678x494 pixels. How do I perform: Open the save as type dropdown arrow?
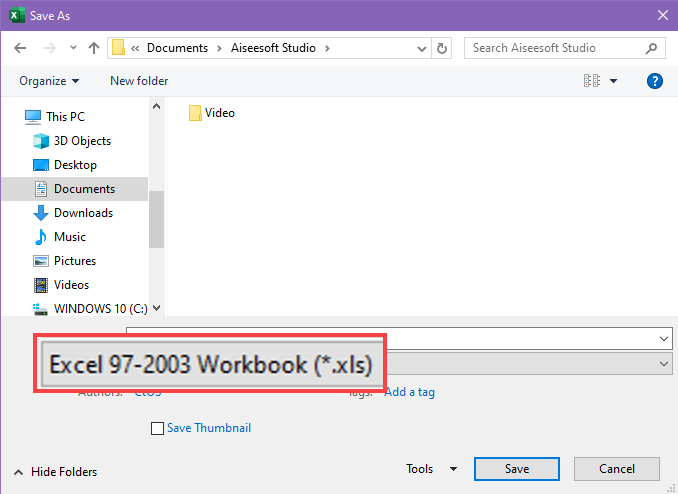coord(664,364)
